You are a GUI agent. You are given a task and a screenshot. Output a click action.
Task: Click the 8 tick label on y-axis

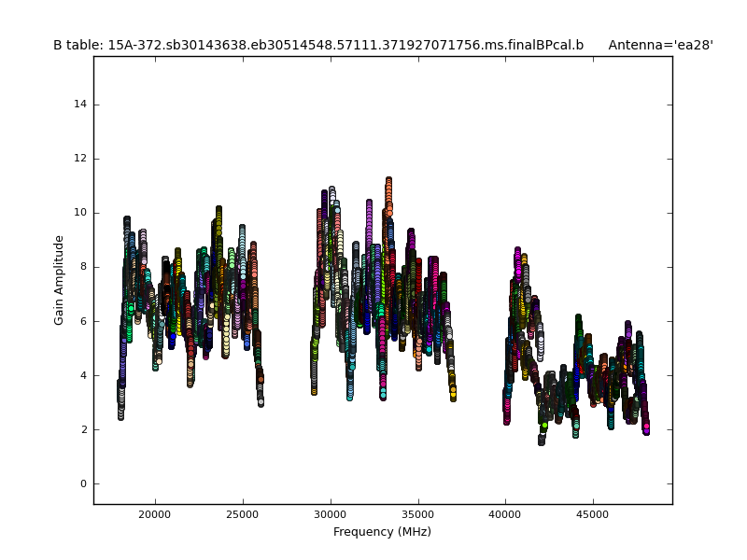click(x=84, y=267)
